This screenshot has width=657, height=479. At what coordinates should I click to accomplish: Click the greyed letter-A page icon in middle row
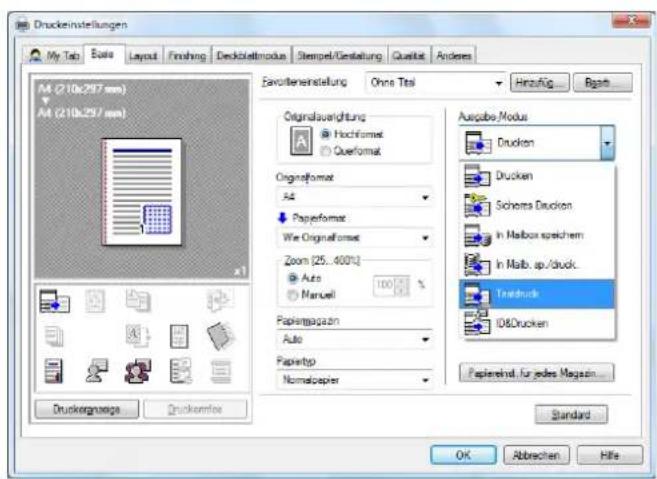click(x=138, y=336)
